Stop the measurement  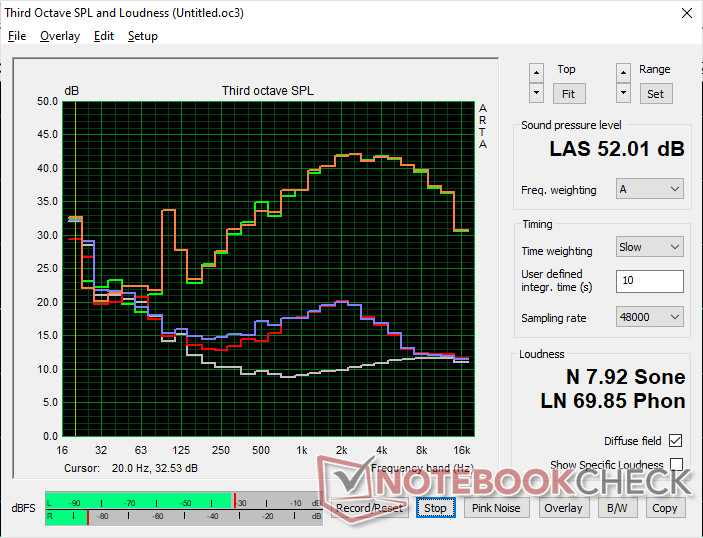435,508
